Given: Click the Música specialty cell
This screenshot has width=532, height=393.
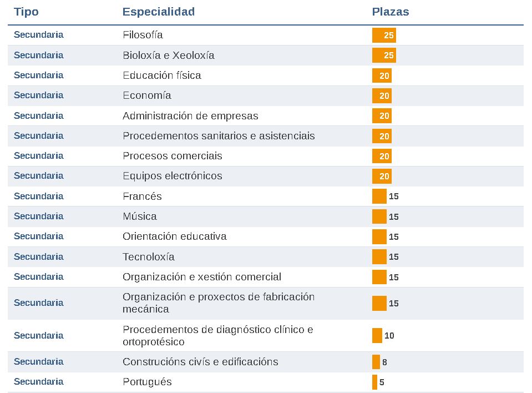Looking at the screenshot, I should (140, 216).
